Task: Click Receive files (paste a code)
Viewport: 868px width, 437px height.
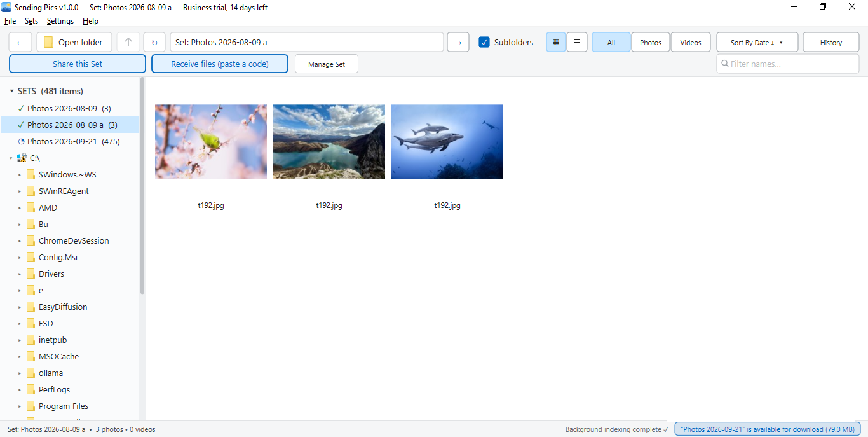Action: (220, 64)
